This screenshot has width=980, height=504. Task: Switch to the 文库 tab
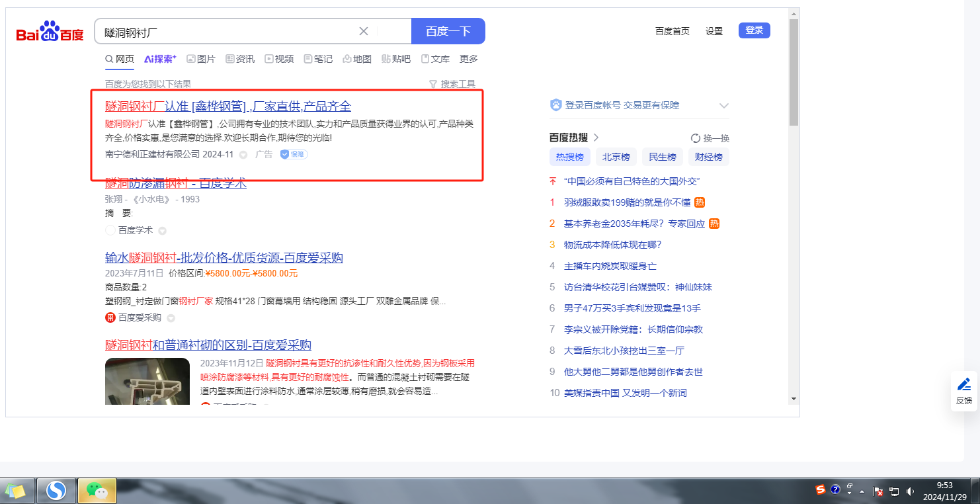(x=435, y=59)
